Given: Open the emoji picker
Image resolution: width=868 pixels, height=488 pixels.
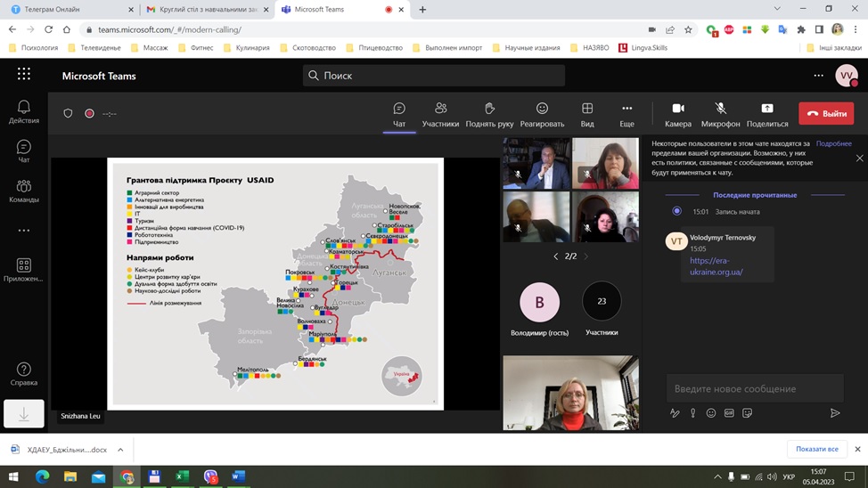Looking at the screenshot, I should [x=711, y=413].
